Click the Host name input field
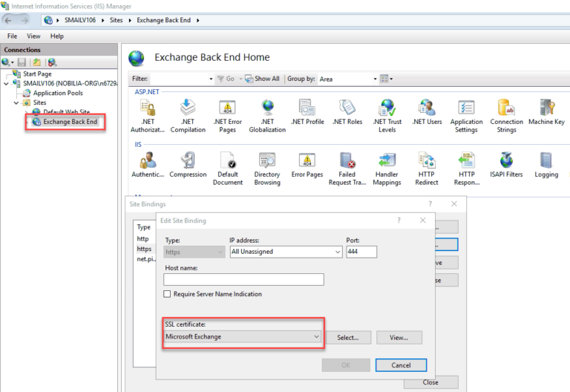Image resolution: width=570 pixels, height=392 pixels. [243, 279]
